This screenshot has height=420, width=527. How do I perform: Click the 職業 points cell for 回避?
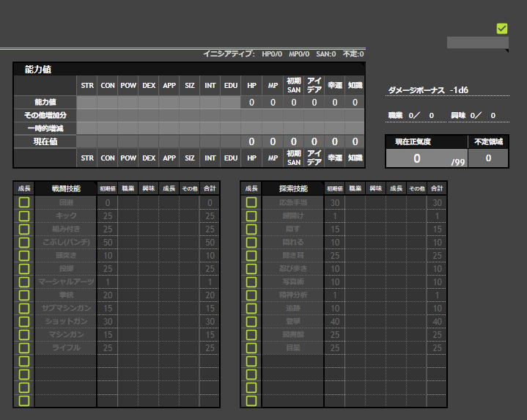point(128,202)
